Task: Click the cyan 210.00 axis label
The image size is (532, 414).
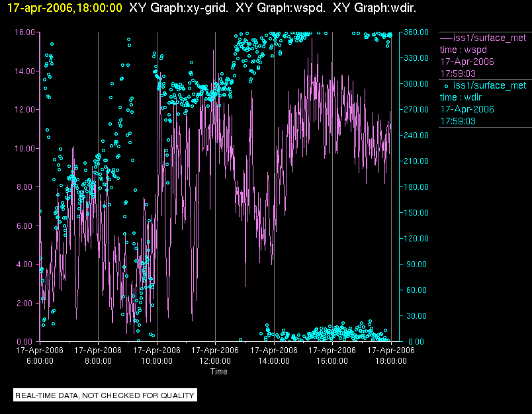Action: point(416,161)
